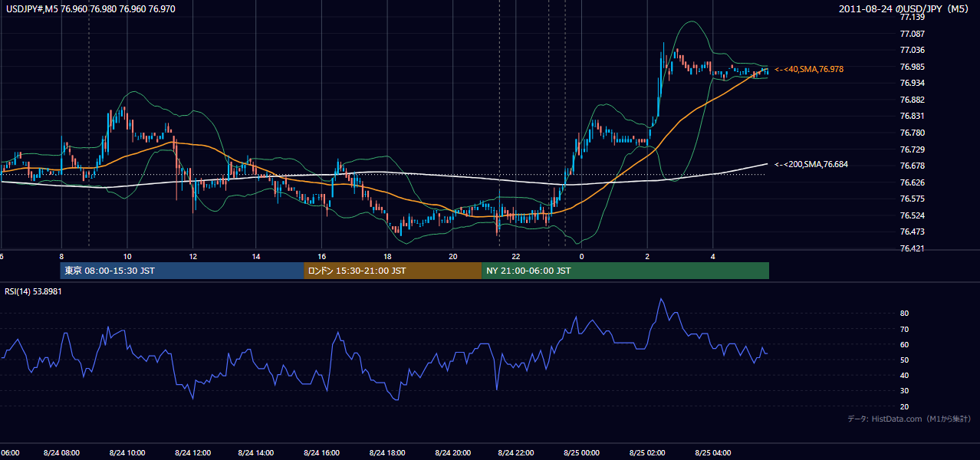Click hour tick 22 under price chart
980x460 pixels.
[x=517, y=256]
